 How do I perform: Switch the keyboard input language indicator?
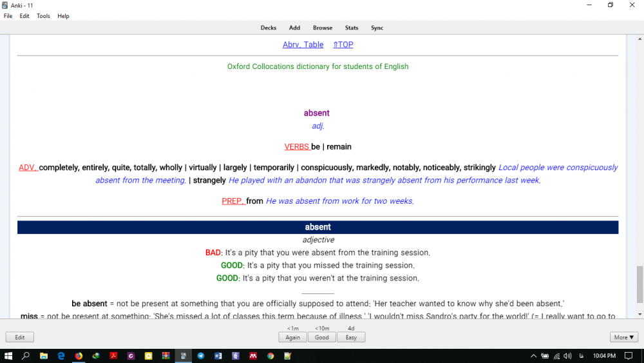[581, 356]
